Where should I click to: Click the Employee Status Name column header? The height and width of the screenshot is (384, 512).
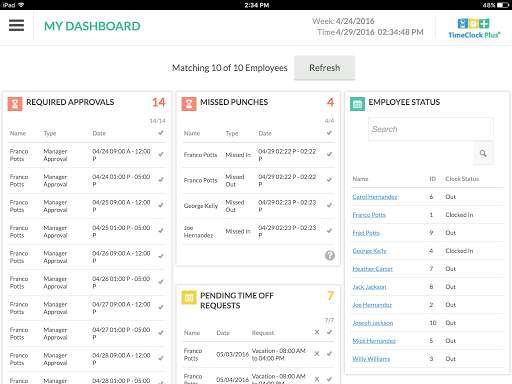tap(360, 179)
